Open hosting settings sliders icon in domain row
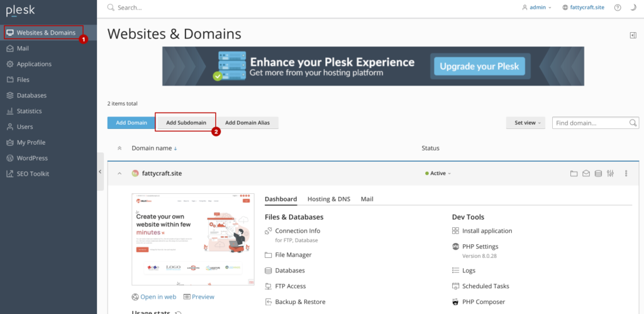The image size is (644, 314). click(x=610, y=174)
